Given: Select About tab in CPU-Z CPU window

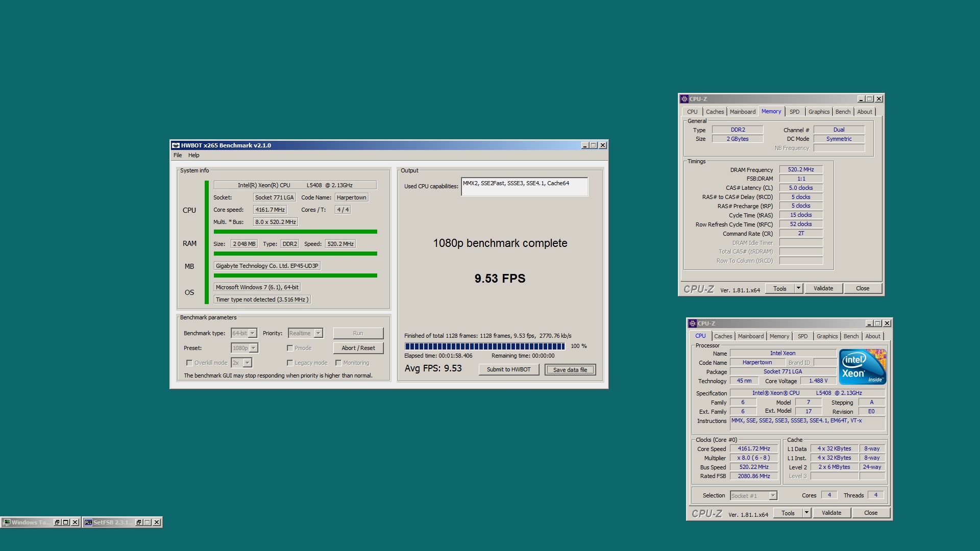Looking at the screenshot, I should (873, 336).
